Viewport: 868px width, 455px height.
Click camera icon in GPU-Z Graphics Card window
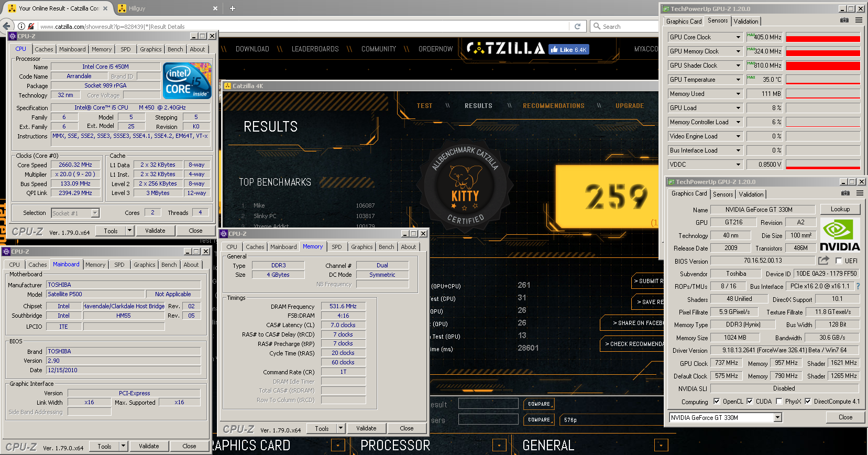845,193
